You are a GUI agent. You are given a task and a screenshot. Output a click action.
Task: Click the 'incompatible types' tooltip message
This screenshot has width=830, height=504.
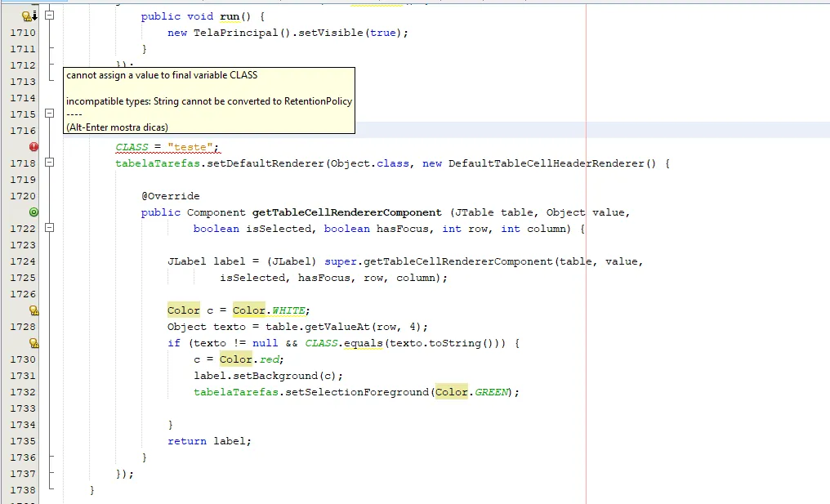tap(209, 101)
